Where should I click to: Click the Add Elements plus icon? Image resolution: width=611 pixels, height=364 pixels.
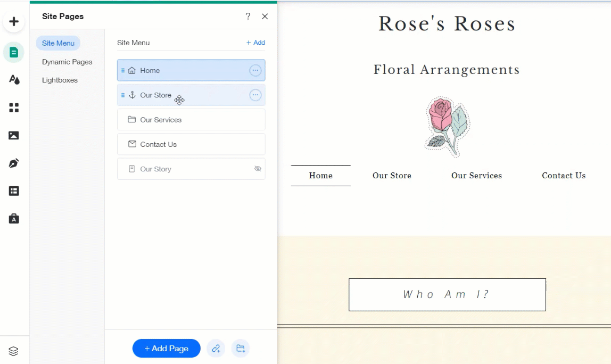coord(14,22)
